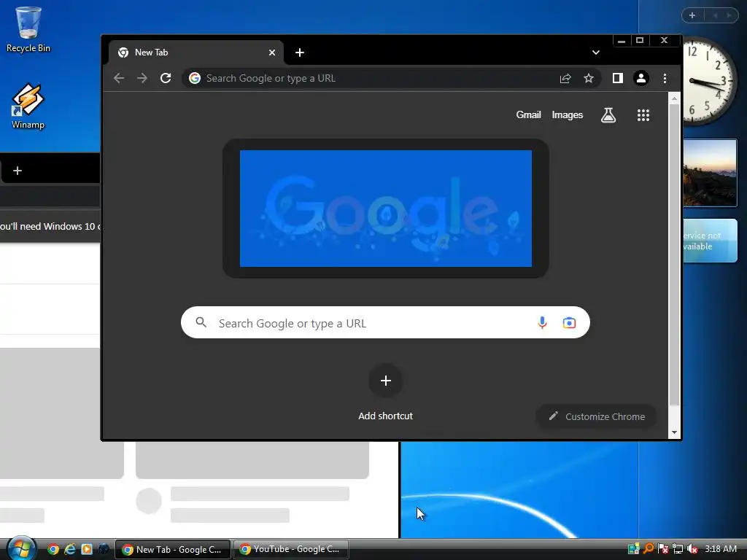This screenshot has width=747, height=560.
Task: Focus the address bar omnibox
Action: (392, 78)
